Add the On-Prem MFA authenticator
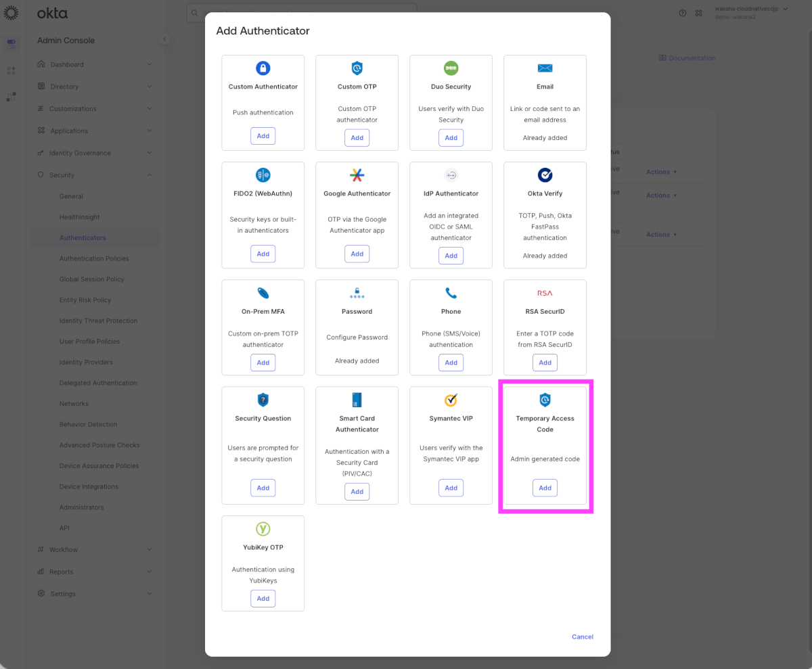The image size is (812, 669). coord(263,363)
